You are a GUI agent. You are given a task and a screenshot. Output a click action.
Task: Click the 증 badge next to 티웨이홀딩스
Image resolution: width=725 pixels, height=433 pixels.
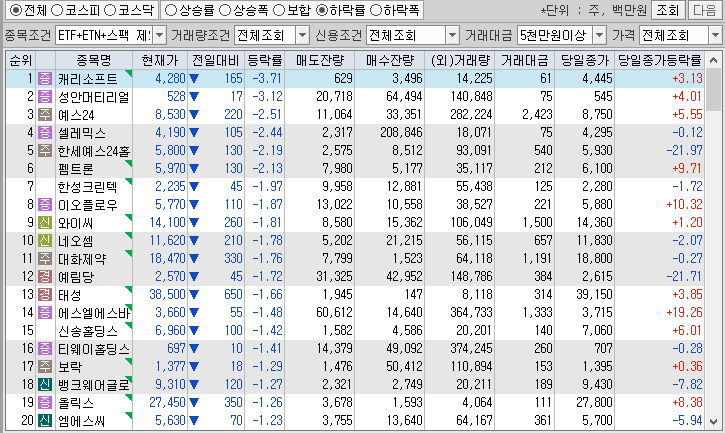tap(45, 349)
